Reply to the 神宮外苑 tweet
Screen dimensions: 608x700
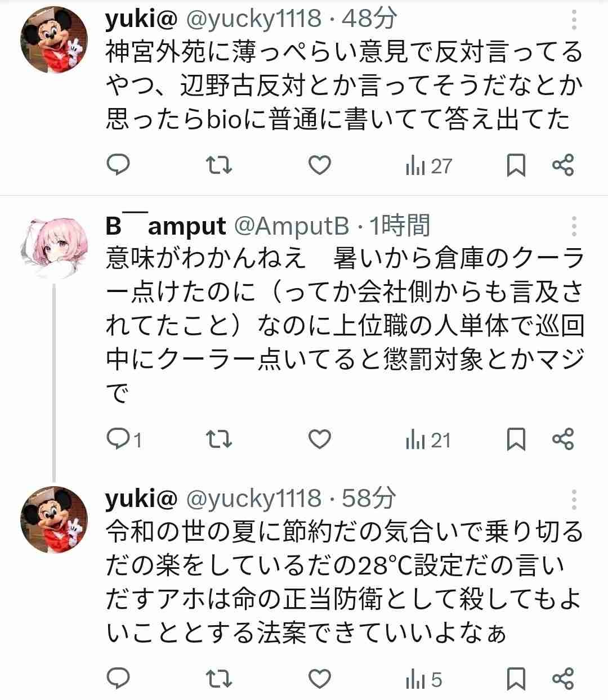[x=118, y=165]
